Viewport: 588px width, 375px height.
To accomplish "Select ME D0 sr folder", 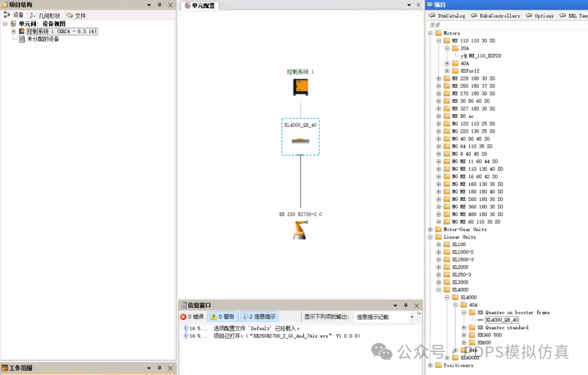I will (462, 116).
